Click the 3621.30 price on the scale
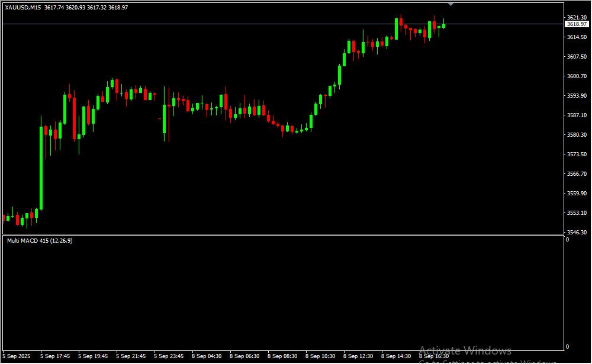 coord(576,18)
